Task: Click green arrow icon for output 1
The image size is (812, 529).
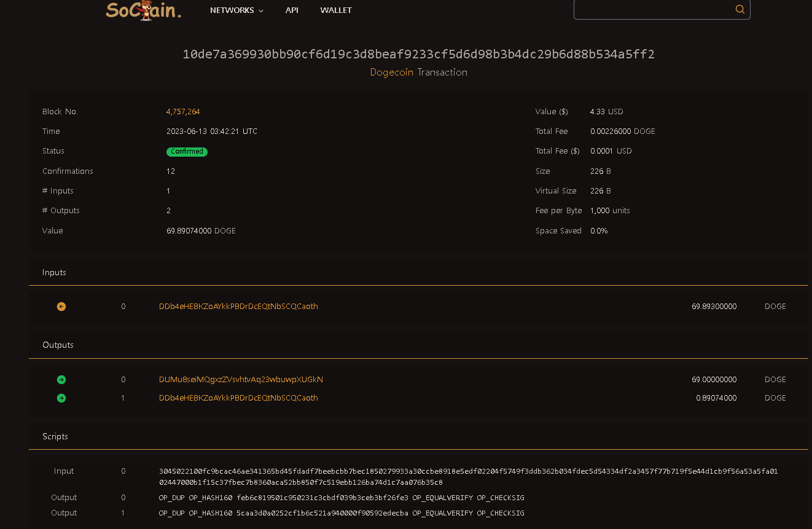Action: [61, 398]
